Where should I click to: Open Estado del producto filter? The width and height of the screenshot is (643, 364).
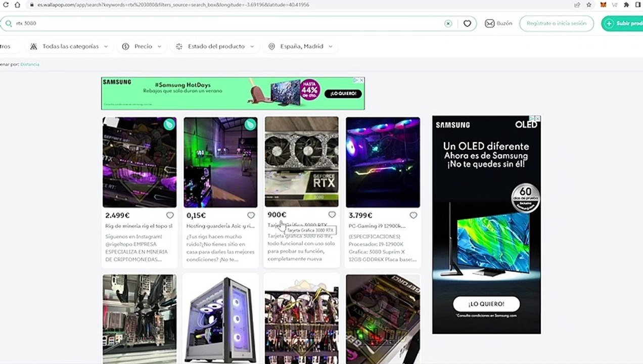pos(215,46)
